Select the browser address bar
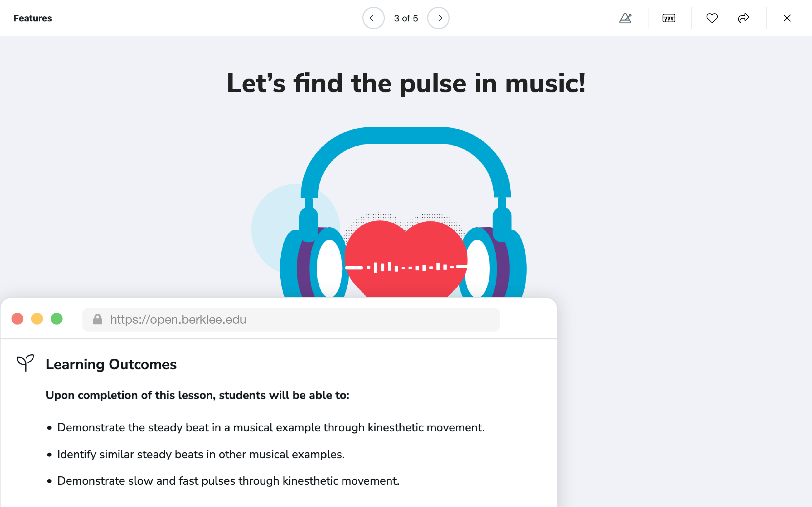The width and height of the screenshot is (812, 507). point(291,319)
